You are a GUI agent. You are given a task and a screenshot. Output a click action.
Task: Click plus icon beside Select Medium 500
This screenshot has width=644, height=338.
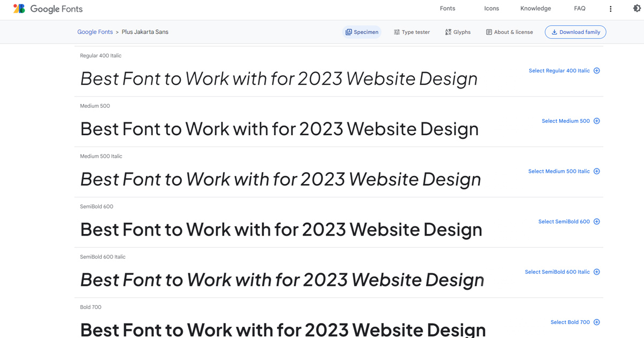click(597, 121)
